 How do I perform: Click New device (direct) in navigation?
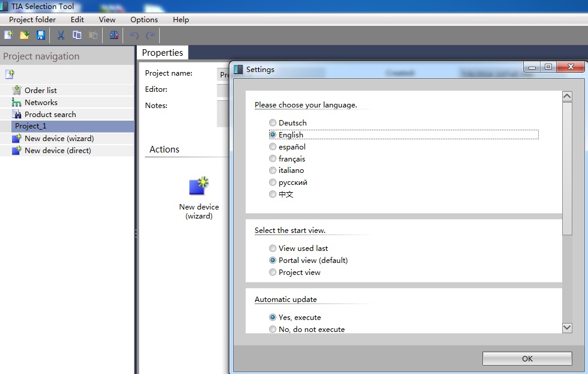pos(58,150)
